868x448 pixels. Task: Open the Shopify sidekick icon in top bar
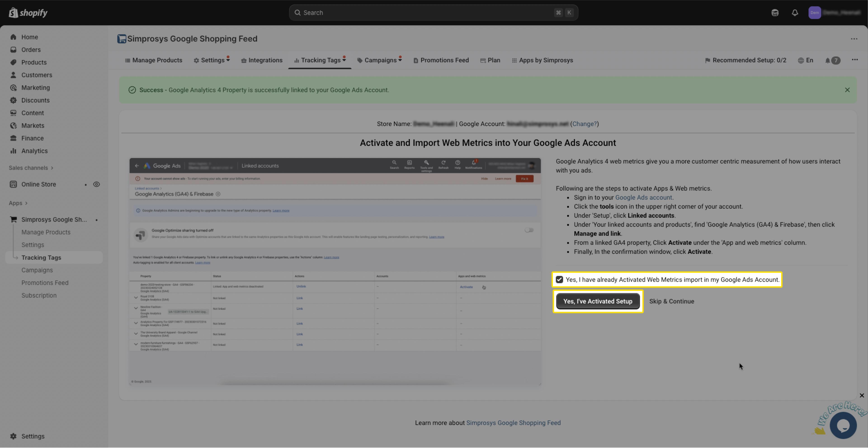pos(775,13)
